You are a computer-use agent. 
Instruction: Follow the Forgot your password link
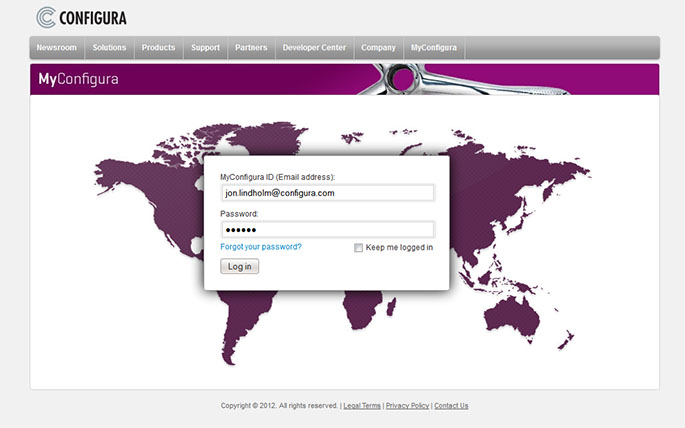[261, 247]
